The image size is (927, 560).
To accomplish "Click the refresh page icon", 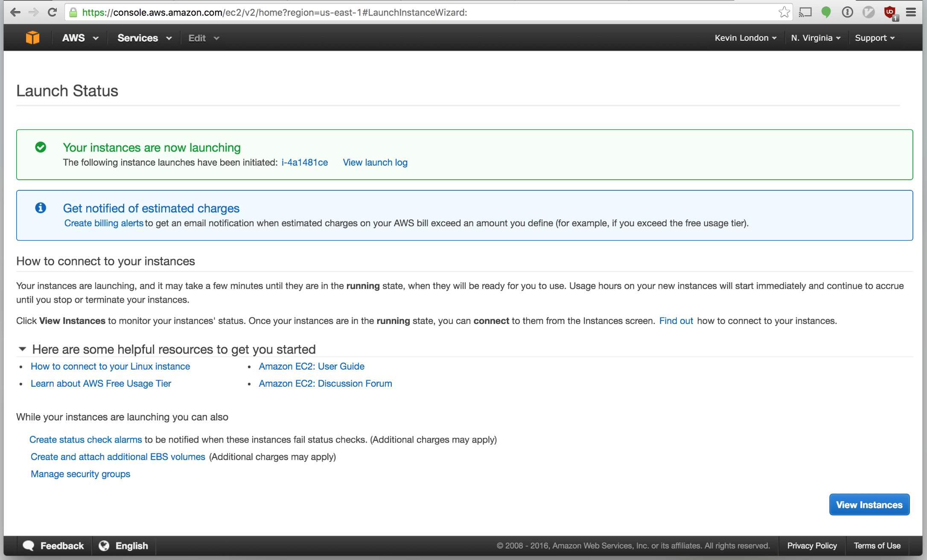I will (x=48, y=12).
